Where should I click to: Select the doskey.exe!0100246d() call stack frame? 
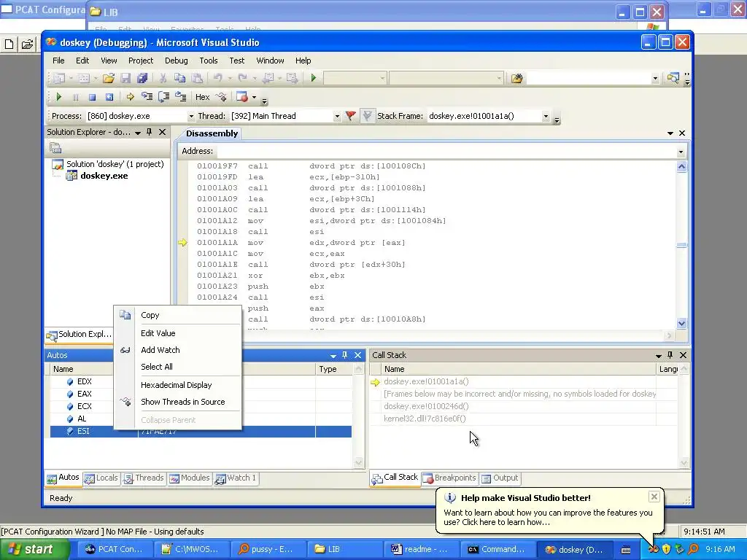pyautogui.click(x=426, y=406)
